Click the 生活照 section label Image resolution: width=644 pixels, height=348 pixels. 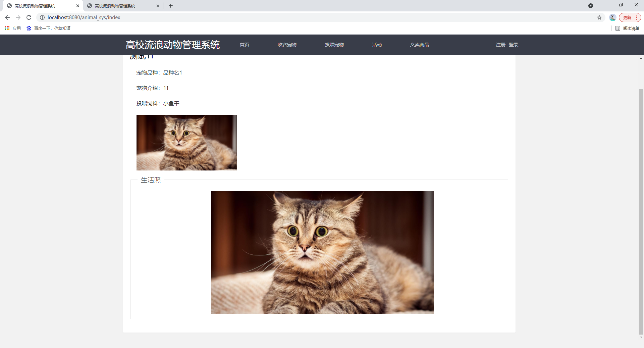151,180
